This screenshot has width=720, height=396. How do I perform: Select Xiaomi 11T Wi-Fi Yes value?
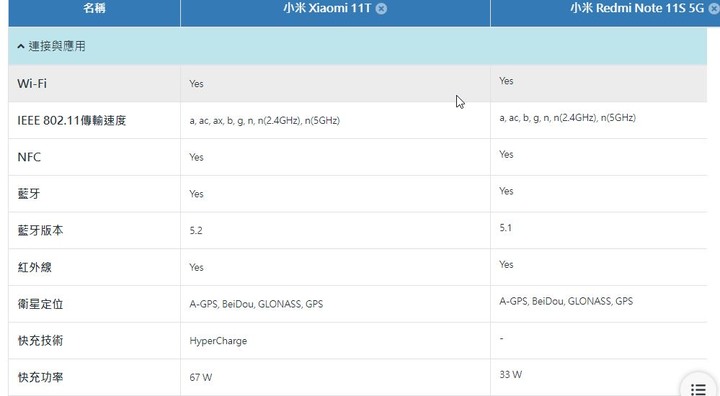pos(197,84)
